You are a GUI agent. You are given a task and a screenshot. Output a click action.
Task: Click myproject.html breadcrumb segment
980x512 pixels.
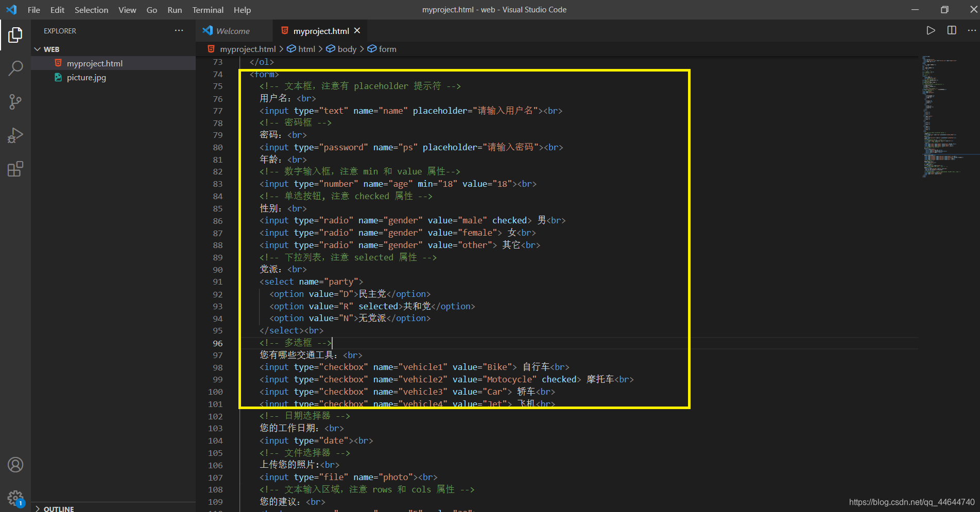click(x=248, y=49)
